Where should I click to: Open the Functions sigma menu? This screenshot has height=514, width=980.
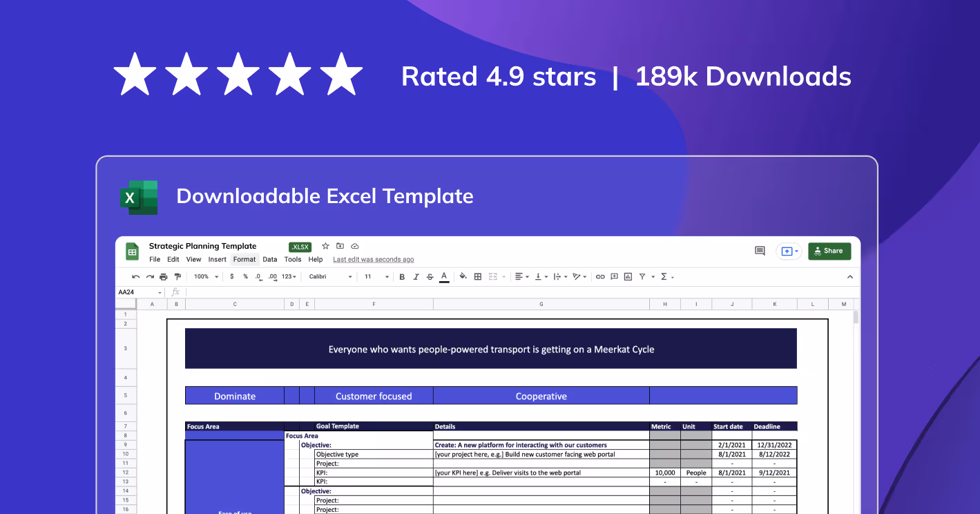666,276
